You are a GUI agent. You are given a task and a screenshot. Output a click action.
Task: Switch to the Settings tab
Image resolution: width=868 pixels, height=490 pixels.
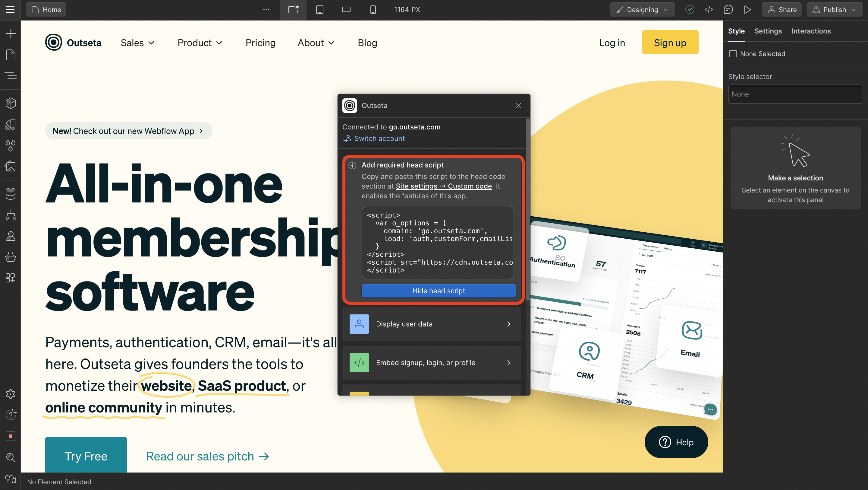pyautogui.click(x=768, y=31)
